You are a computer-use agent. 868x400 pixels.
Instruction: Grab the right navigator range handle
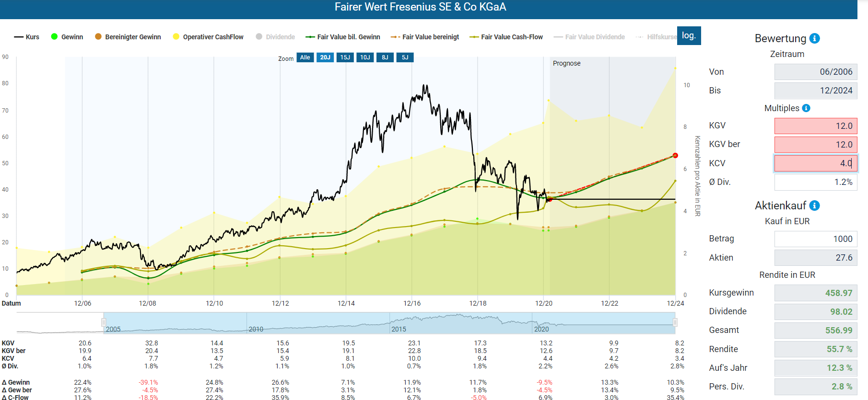click(675, 322)
